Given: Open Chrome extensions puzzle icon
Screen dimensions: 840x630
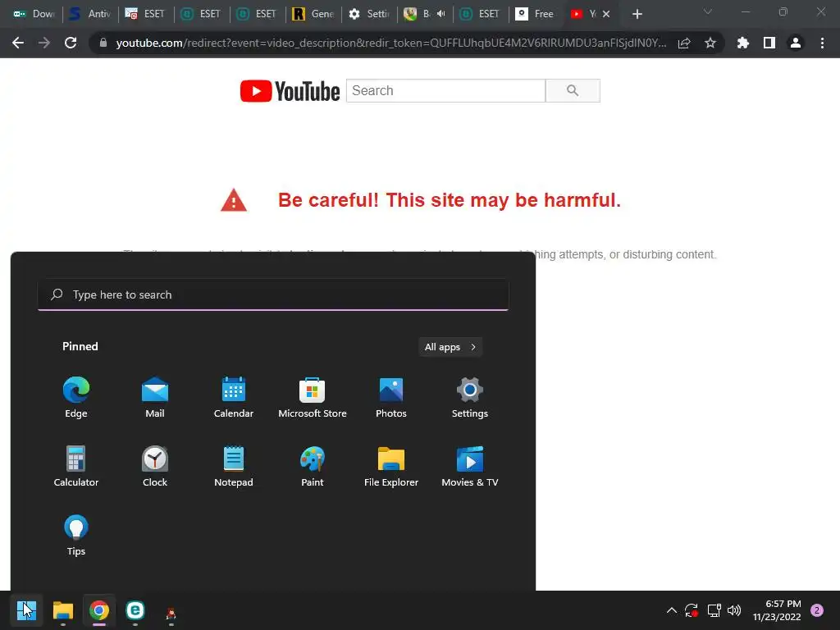Looking at the screenshot, I should click(x=743, y=43).
